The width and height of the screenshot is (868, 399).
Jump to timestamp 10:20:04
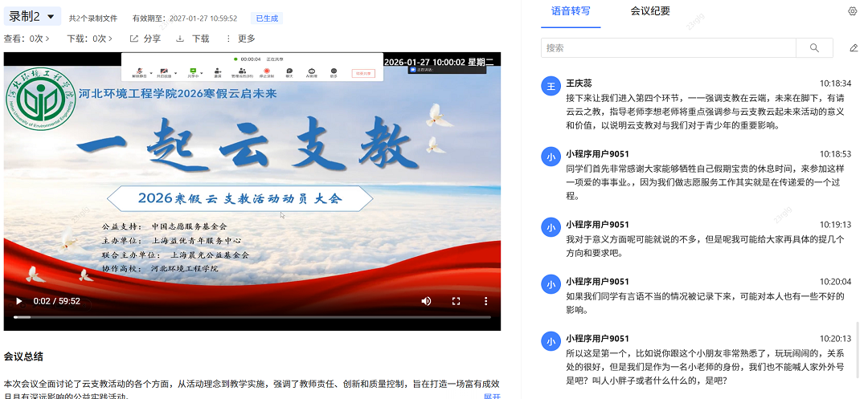pyautogui.click(x=835, y=282)
